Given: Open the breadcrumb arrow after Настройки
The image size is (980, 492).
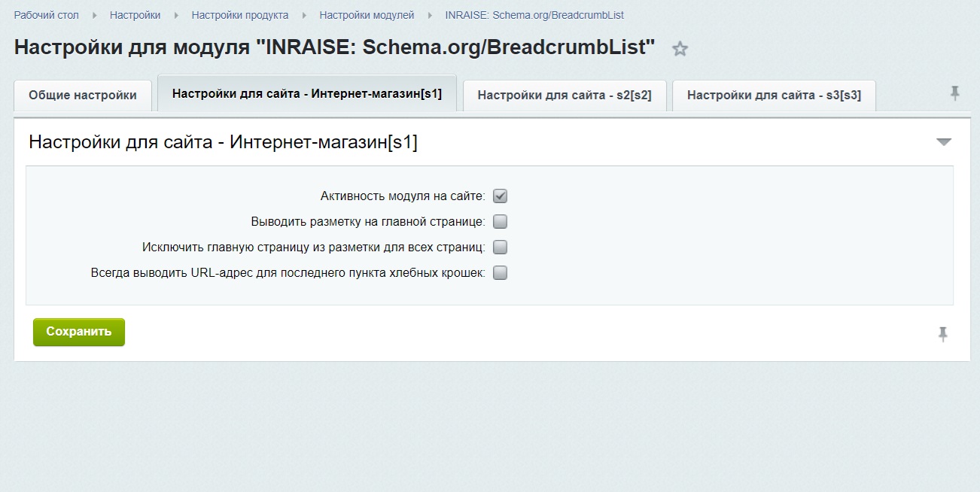Looking at the screenshot, I should click(176, 15).
